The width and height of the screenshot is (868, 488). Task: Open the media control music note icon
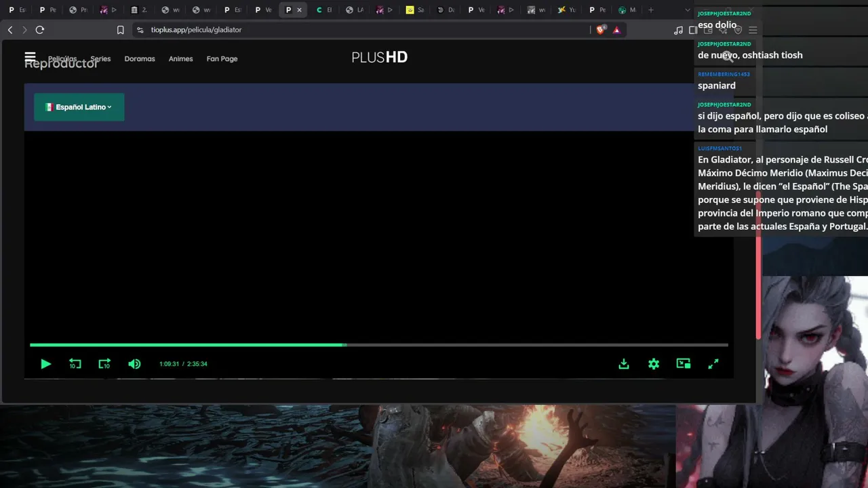678,30
